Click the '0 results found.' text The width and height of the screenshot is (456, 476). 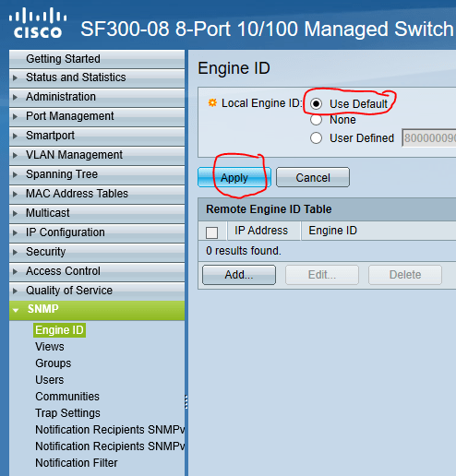[x=244, y=251]
